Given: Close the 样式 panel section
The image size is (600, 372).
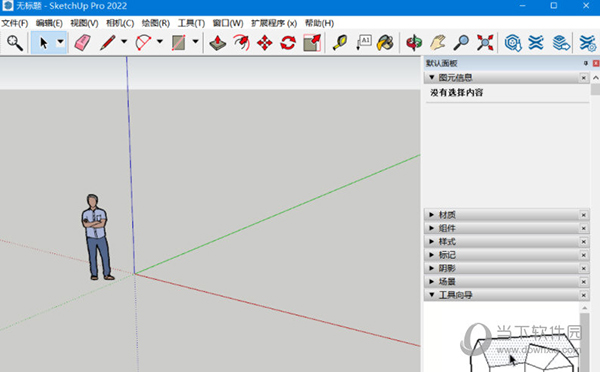Looking at the screenshot, I should (x=584, y=242).
